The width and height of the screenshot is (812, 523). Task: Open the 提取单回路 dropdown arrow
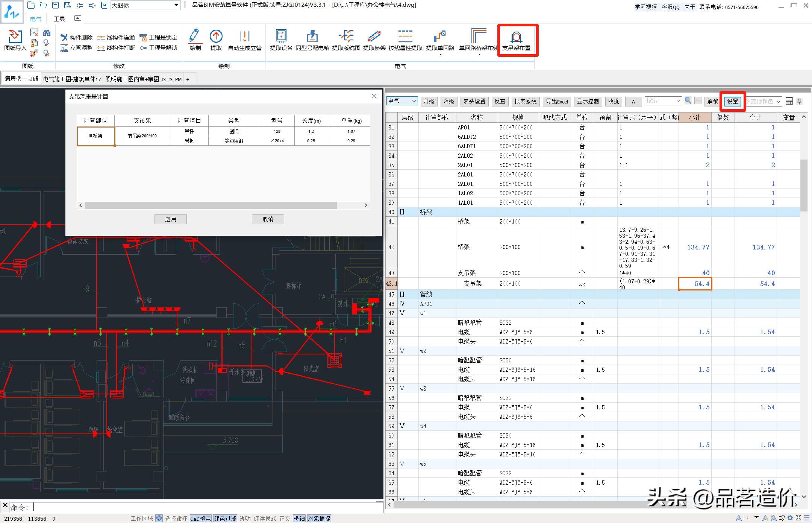pyautogui.click(x=440, y=55)
